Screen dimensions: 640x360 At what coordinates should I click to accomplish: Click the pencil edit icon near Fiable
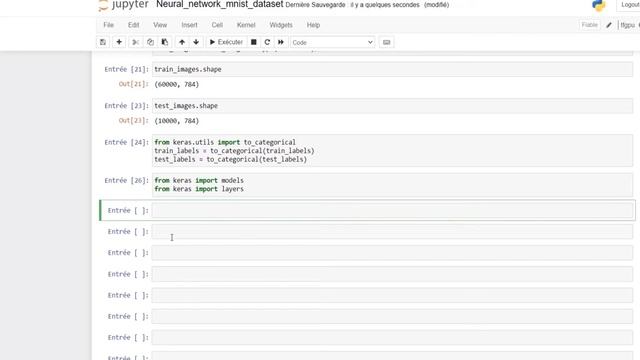coord(609,25)
